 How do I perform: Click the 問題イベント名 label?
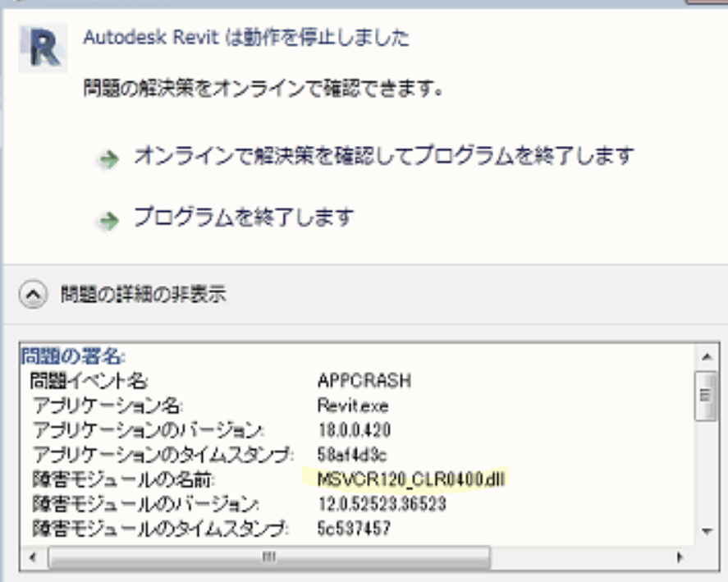[x=89, y=381]
